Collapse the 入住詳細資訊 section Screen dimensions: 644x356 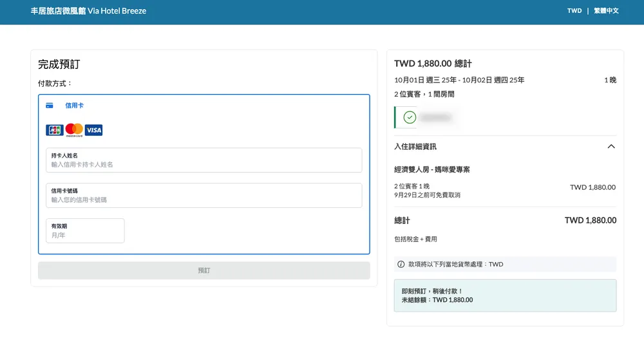coord(611,147)
